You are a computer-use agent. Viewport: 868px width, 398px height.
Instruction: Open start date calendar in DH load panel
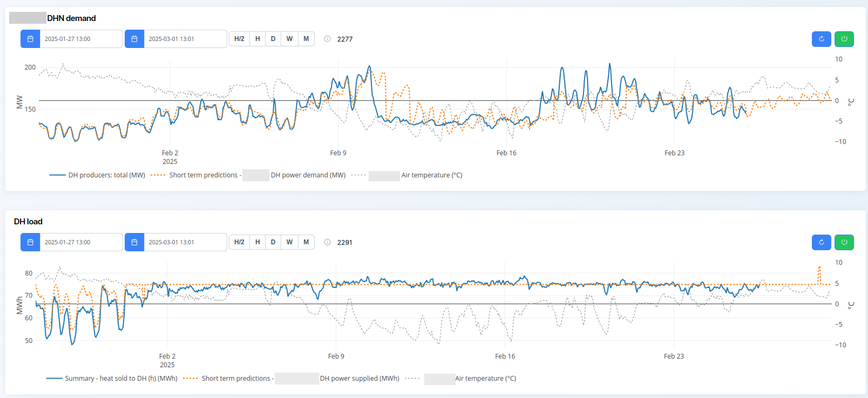pyautogui.click(x=30, y=242)
